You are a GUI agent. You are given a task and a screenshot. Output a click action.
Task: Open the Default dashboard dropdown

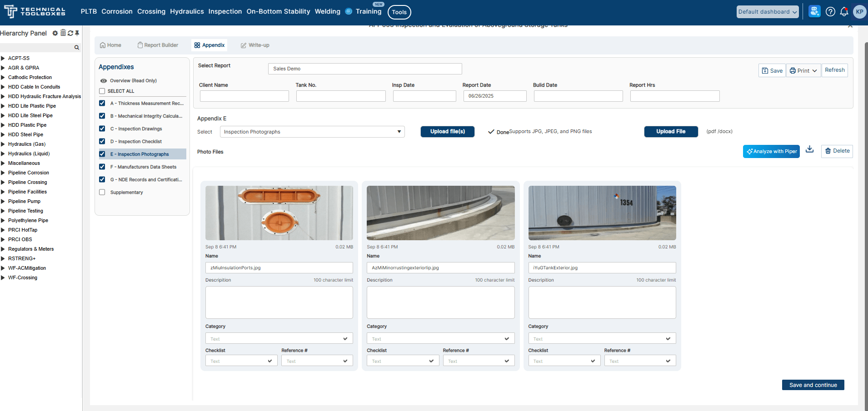(767, 12)
